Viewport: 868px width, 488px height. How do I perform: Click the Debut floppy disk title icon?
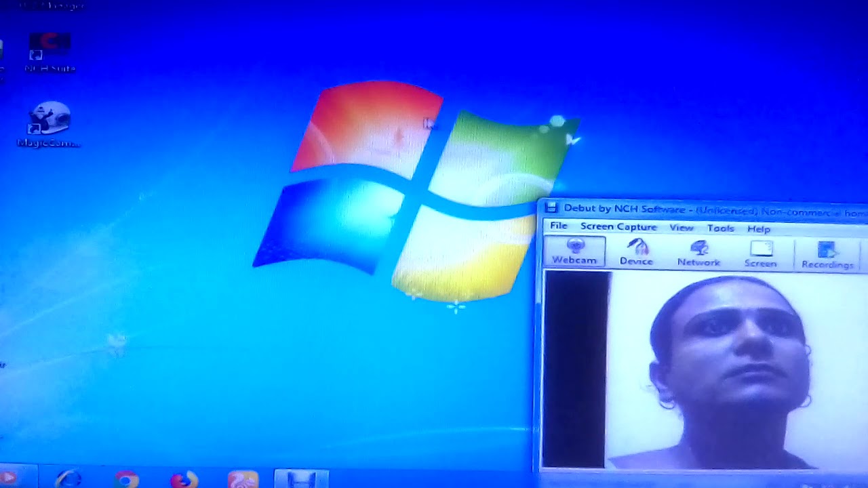click(x=552, y=207)
